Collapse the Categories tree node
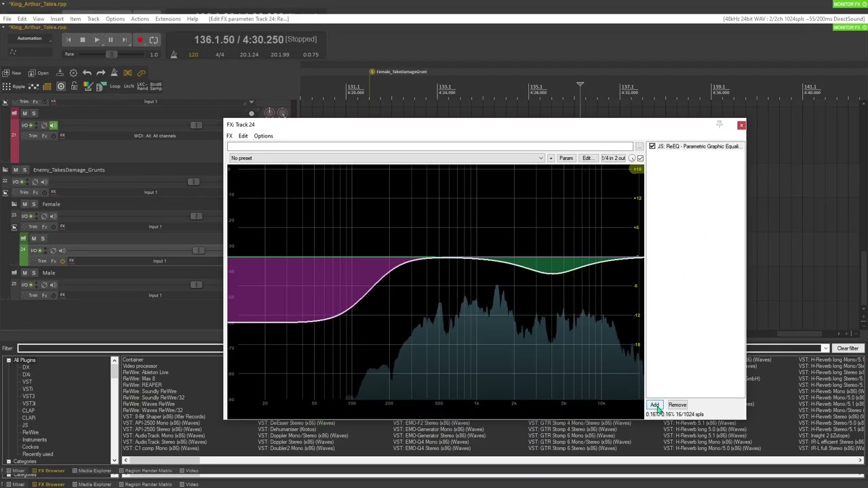The height and width of the screenshot is (488, 868). point(9,462)
